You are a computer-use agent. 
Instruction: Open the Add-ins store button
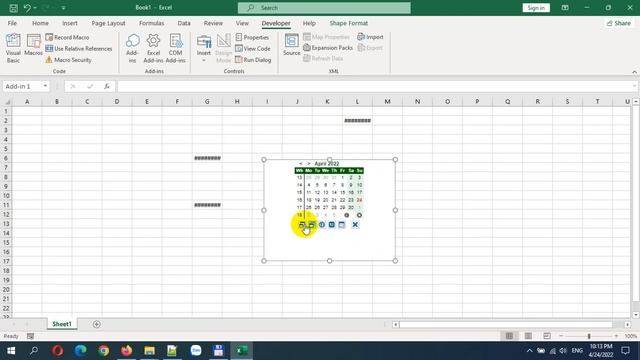[x=132, y=48]
